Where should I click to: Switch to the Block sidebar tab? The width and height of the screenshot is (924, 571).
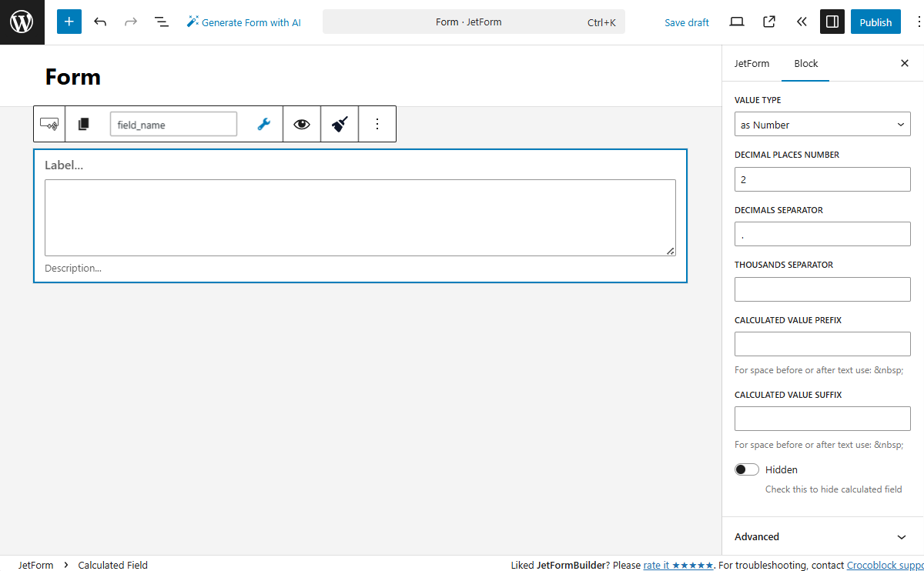pos(805,63)
